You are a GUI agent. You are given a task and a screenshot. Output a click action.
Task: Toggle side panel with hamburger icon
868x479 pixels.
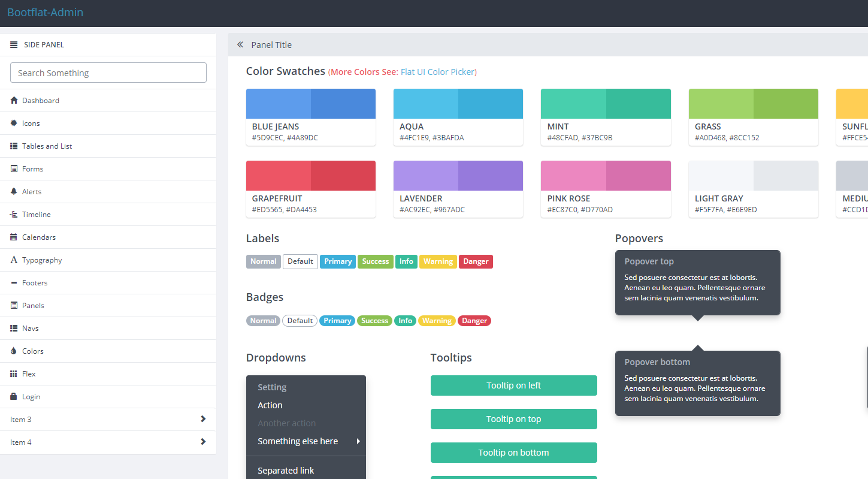pos(14,45)
